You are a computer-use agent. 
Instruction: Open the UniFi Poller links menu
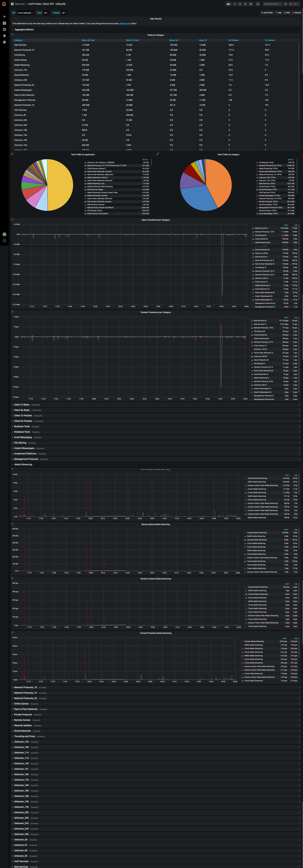click(x=267, y=13)
